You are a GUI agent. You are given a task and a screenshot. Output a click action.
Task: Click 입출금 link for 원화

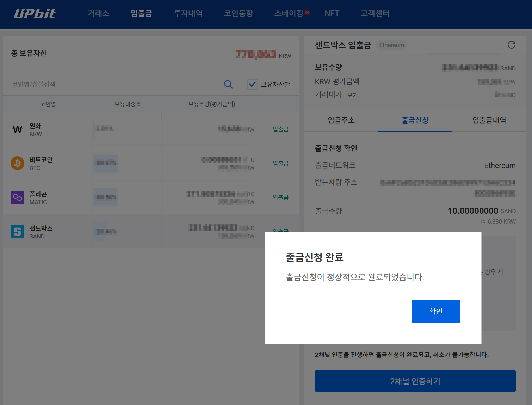[x=281, y=129]
